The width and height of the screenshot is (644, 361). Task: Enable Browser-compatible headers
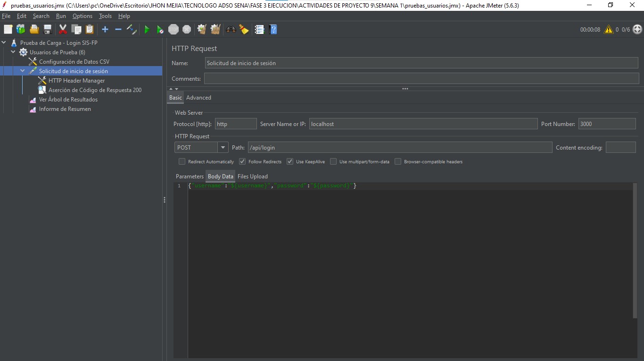coord(398,161)
